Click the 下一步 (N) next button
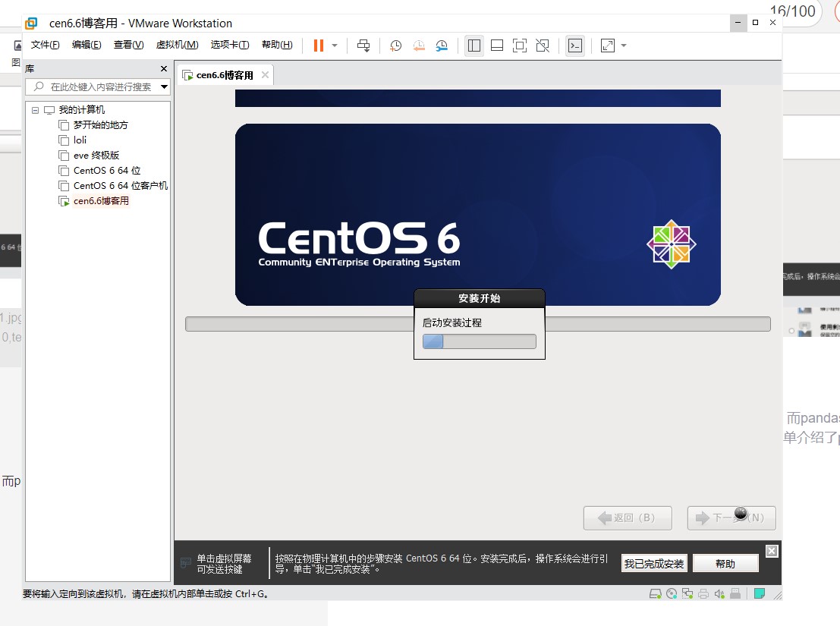The width and height of the screenshot is (840, 626). tap(731, 517)
